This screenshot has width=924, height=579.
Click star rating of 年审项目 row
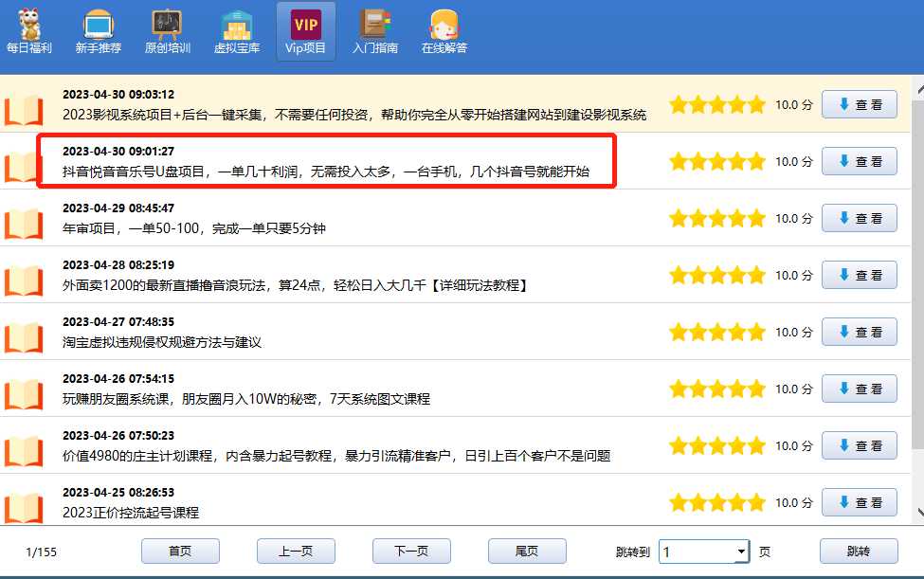click(717, 219)
